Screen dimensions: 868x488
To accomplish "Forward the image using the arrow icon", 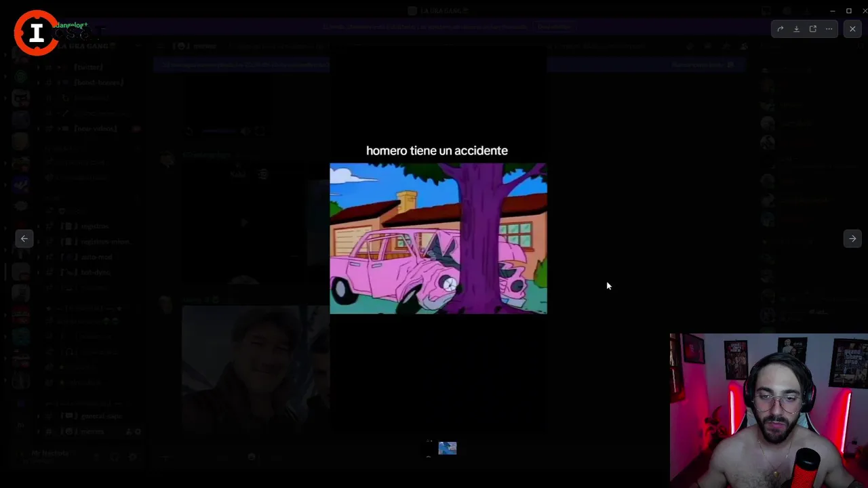I will [781, 29].
